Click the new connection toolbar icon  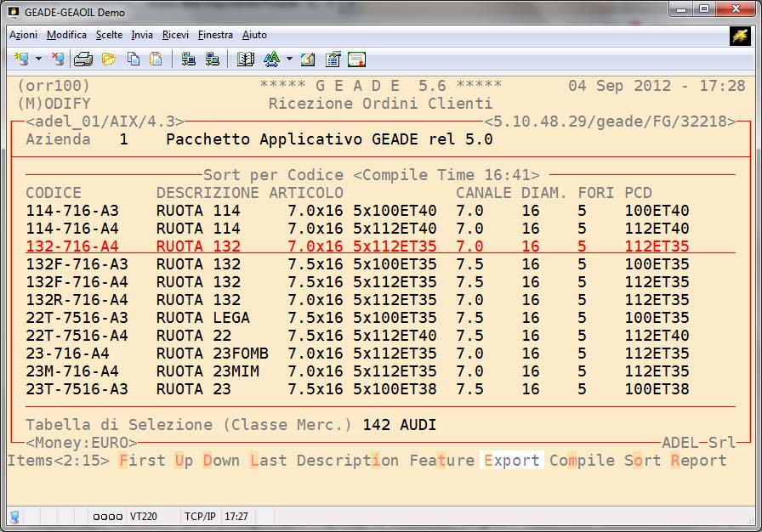21,59
